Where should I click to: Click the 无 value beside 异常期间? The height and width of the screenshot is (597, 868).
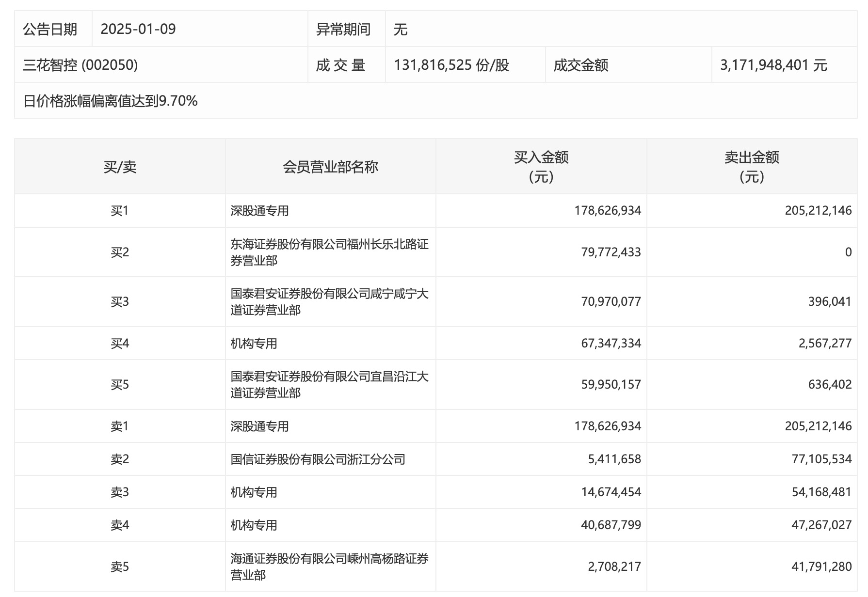(401, 29)
